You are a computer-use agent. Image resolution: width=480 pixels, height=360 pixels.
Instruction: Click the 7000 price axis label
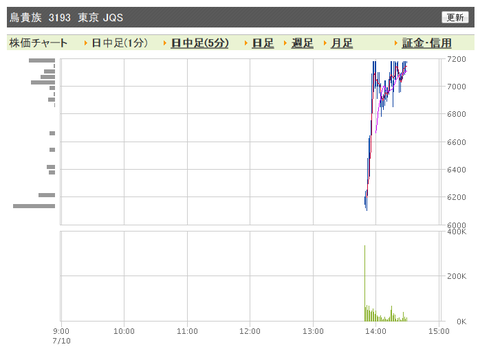pyautogui.click(x=456, y=87)
